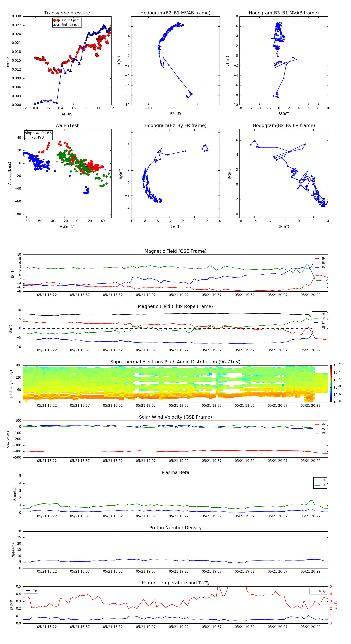This screenshot has height=644, width=351.
Task: Click the "Magnetic Field (GSE Frame)" title
Action: [175, 251]
